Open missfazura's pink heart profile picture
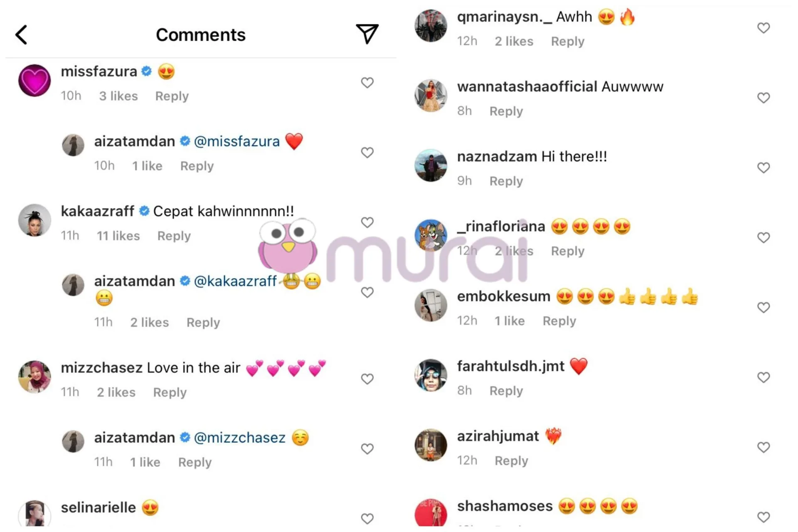798x532 pixels. point(34,80)
